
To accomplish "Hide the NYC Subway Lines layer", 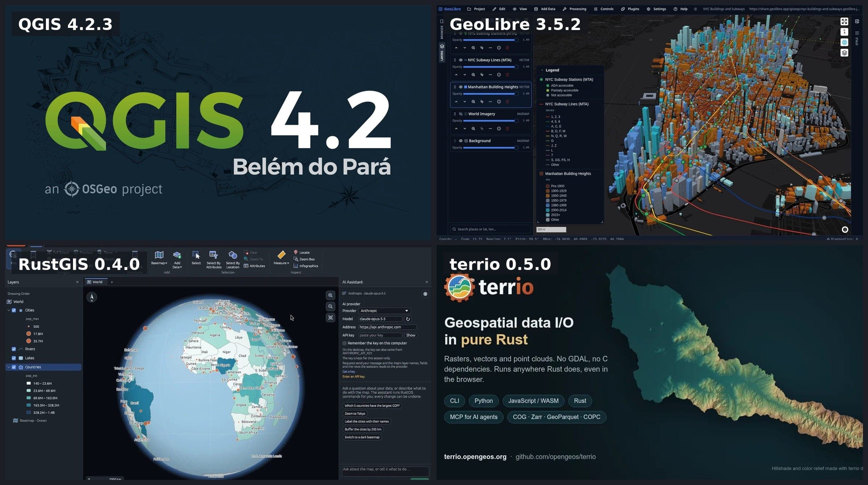I will 460,60.
